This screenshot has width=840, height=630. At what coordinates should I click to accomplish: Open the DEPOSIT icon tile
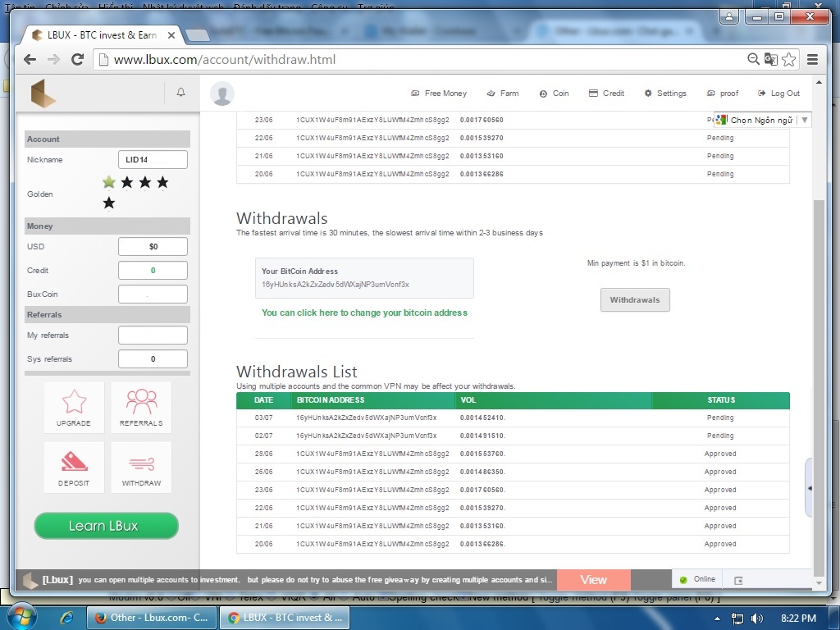click(74, 468)
